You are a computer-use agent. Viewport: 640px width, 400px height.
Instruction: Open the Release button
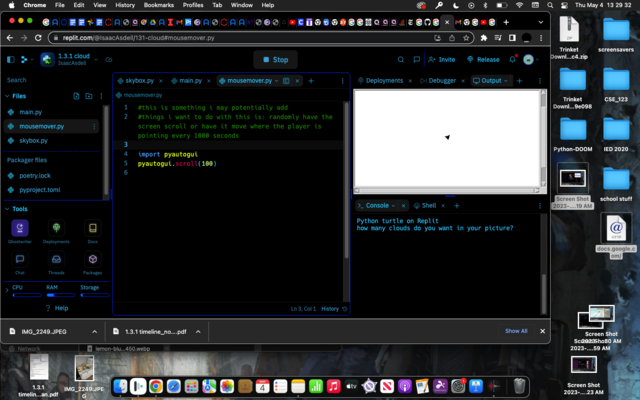483,60
